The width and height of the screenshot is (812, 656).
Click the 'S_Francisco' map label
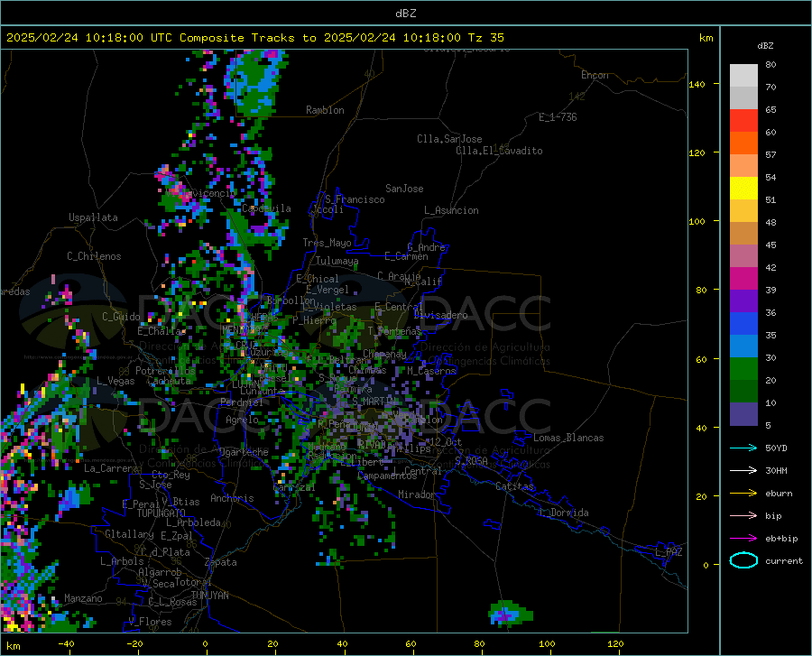click(x=355, y=199)
